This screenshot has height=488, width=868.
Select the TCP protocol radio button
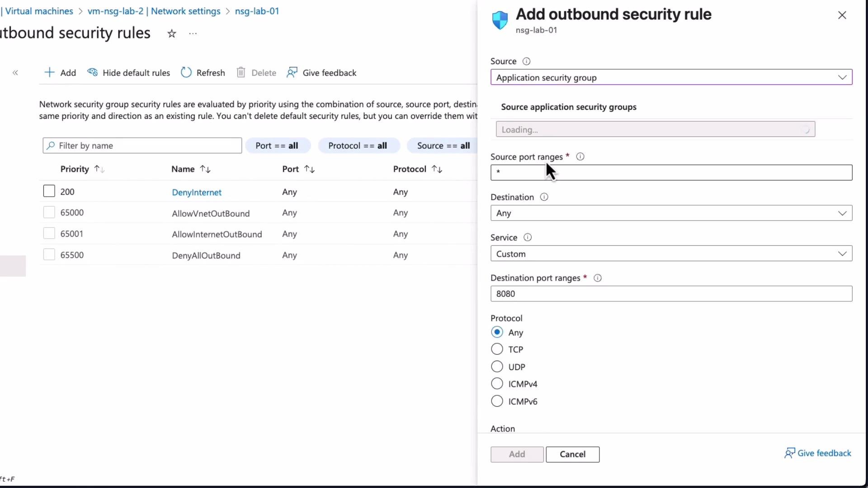tap(497, 349)
